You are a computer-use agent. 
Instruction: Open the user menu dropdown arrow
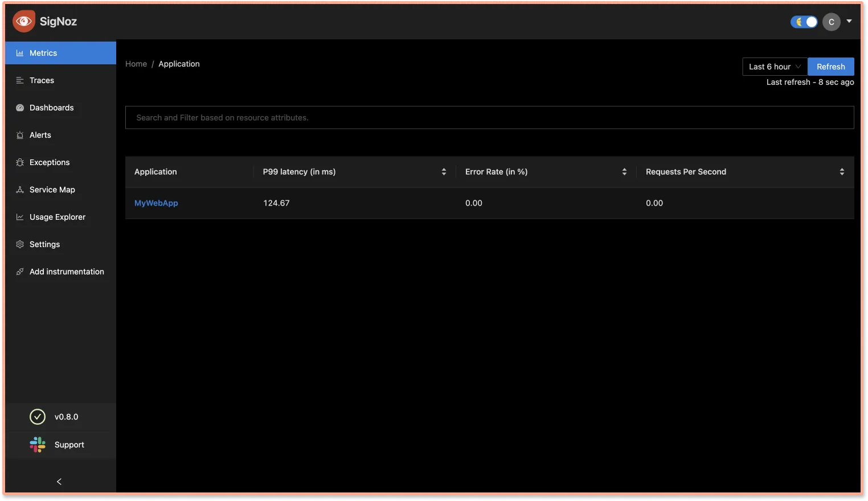[x=849, y=21]
